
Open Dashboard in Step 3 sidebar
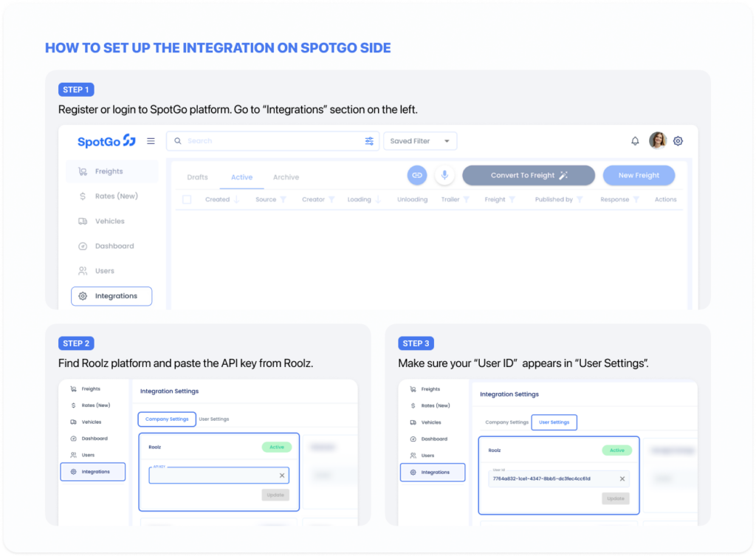click(x=429, y=439)
